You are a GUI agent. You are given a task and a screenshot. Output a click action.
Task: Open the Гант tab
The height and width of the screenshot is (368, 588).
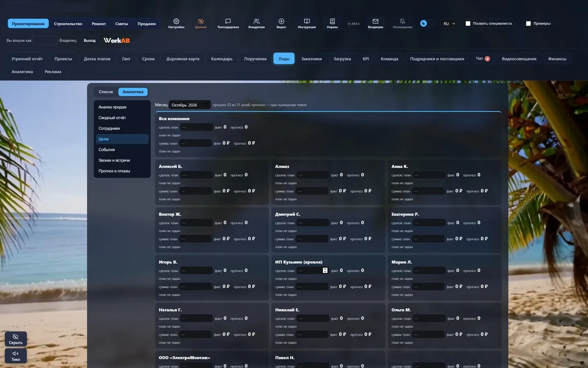pos(126,59)
